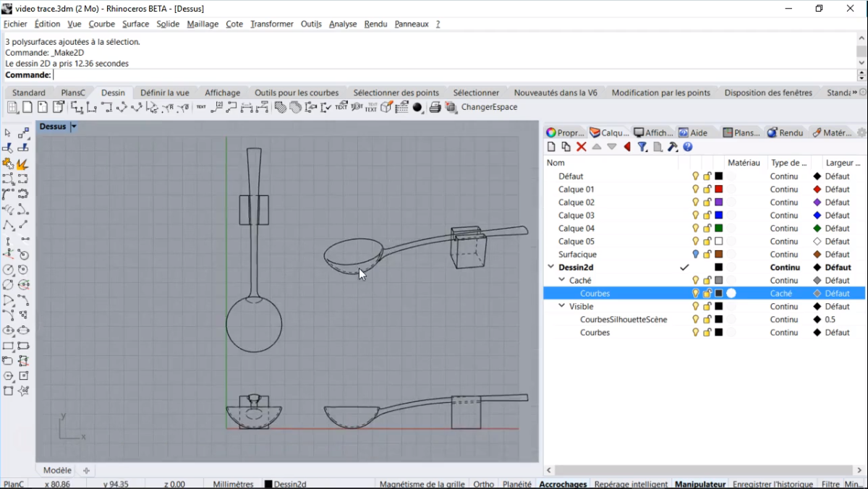
Task: Toggle Ortho in status bar
Action: (x=483, y=484)
